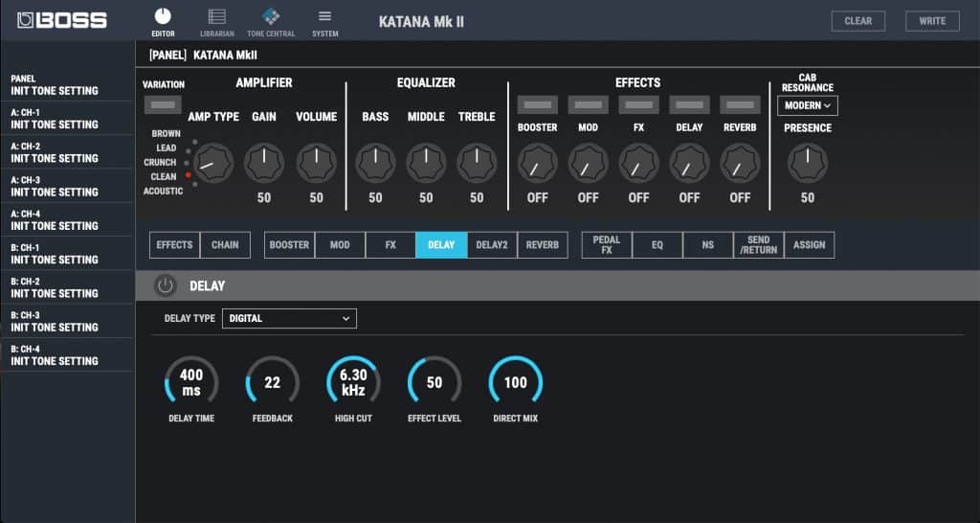The width and height of the screenshot is (980, 523).
Task: Click the Middle knob
Action: tap(426, 163)
